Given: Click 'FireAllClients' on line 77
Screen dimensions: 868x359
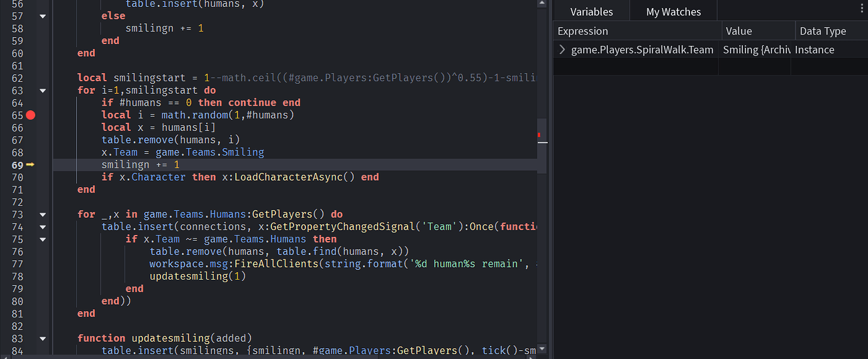Looking at the screenshot, I should point(277,264).
